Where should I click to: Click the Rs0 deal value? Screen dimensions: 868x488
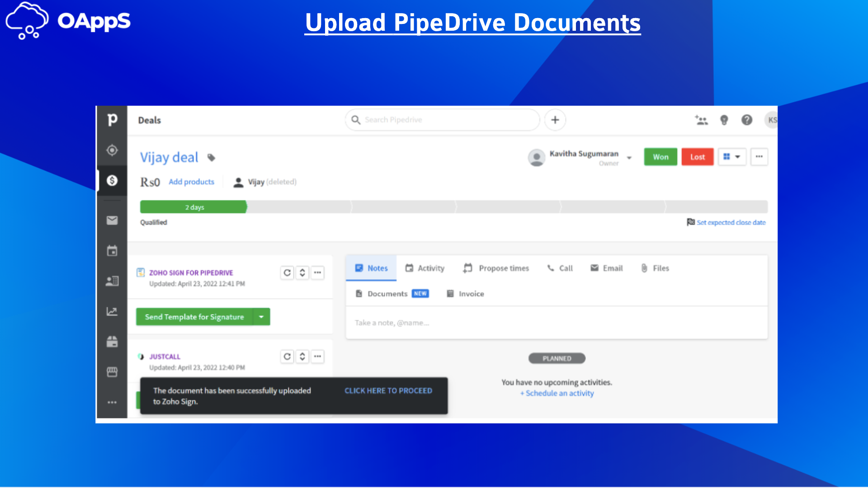tap(150, 182)
